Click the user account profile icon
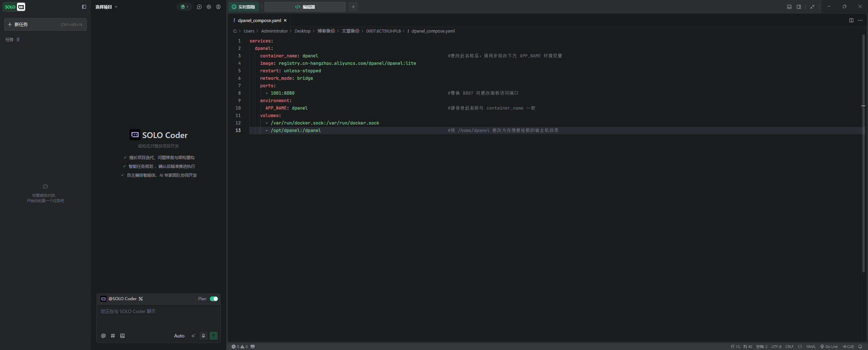The width and height of the screenshot is (868, 350). (x=218, y=7)
